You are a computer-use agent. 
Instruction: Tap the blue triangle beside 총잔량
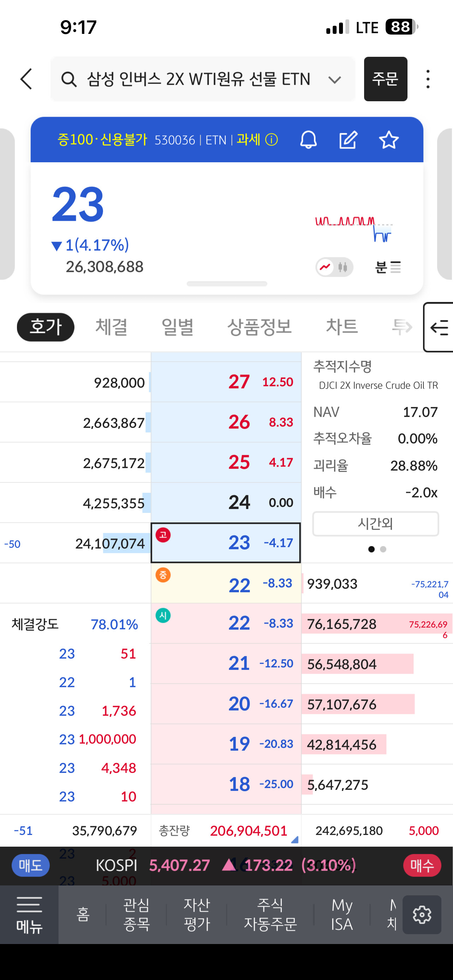[294, 840]
